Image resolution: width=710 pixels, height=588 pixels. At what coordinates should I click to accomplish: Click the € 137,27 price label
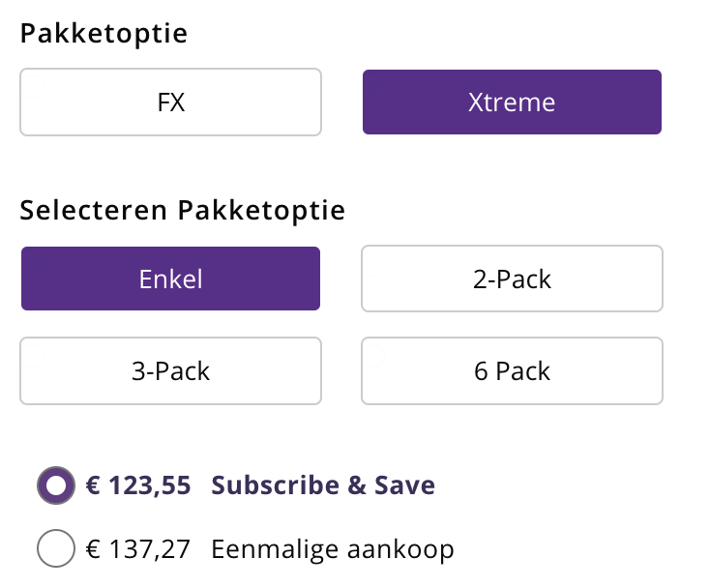click(138, 549)
